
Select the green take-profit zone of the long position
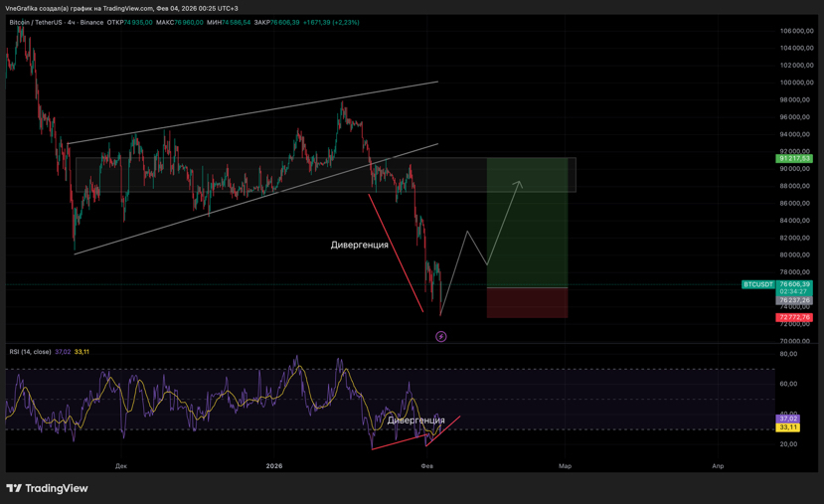[x=527, y=223]
